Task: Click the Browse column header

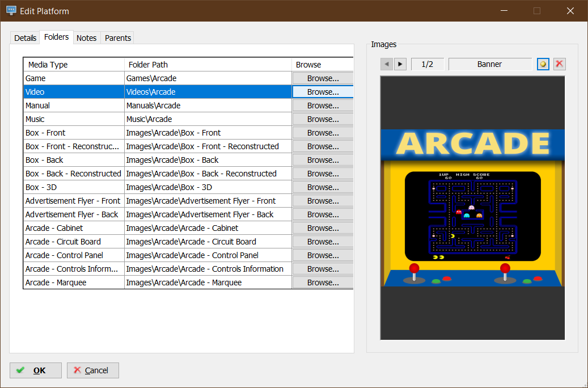Action: pyautogui.click(x=323, y=65)
